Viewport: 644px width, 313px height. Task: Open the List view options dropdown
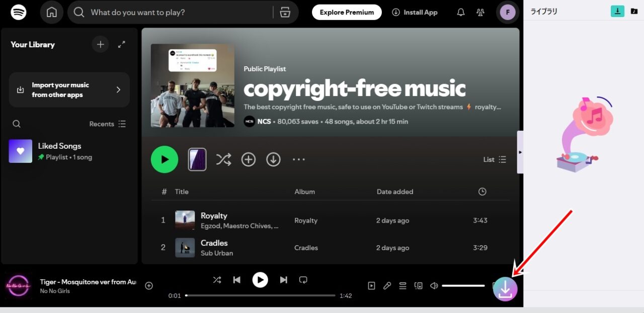(x=495, y=160)
